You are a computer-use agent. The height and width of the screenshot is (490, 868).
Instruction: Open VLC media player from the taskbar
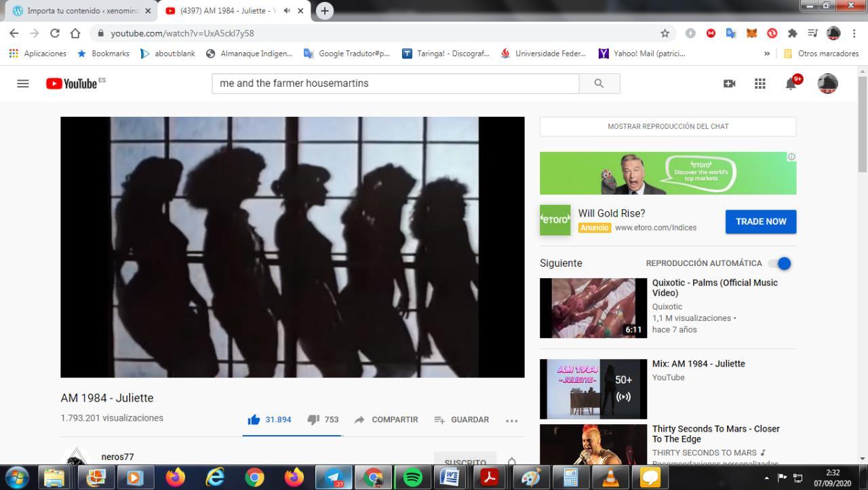click(611, 478)
